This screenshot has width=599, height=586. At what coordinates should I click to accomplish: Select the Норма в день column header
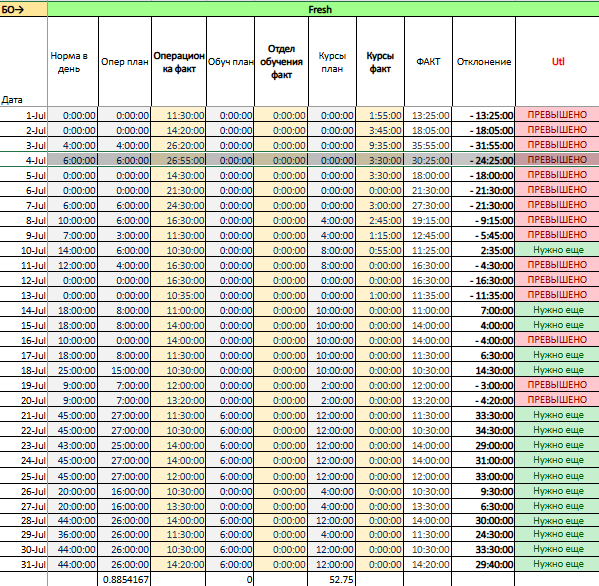(x=73, y=62)
